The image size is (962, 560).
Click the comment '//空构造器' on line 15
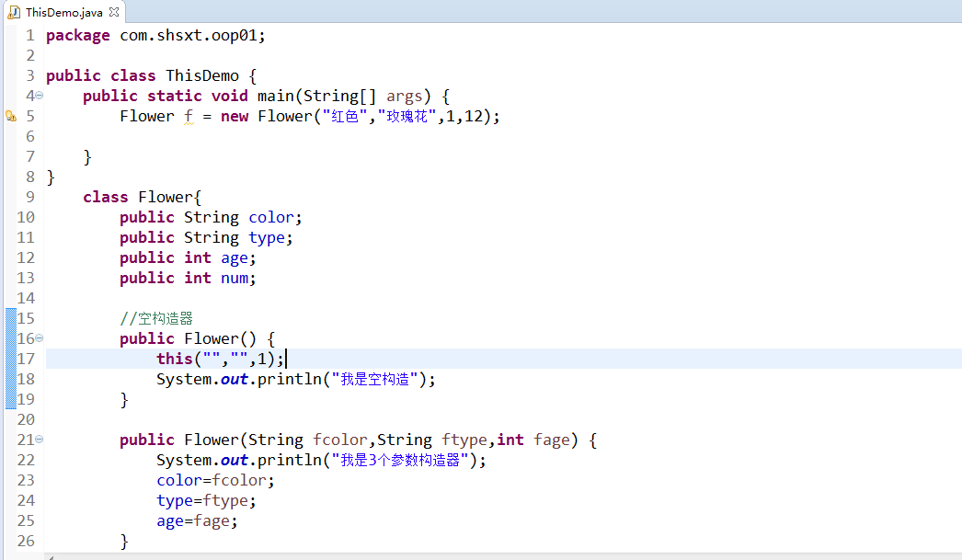[x=156, y=318]
